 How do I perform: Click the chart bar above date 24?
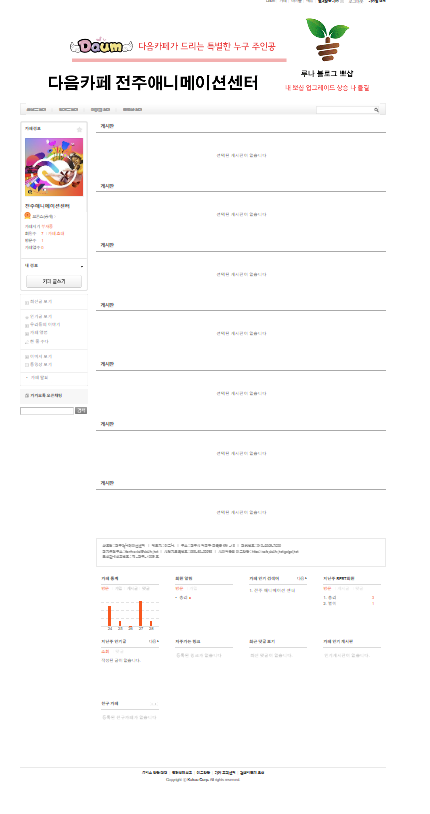110,616
